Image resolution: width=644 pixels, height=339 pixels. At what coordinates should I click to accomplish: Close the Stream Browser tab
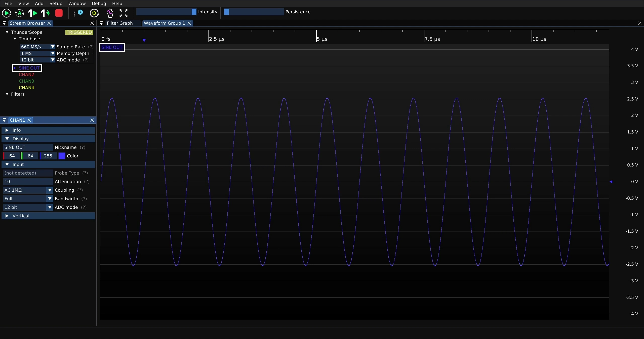point(49,23)
